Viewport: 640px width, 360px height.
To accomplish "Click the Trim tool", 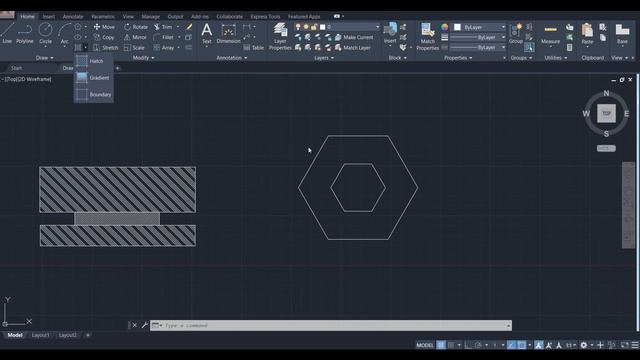I will coord(163,27).
